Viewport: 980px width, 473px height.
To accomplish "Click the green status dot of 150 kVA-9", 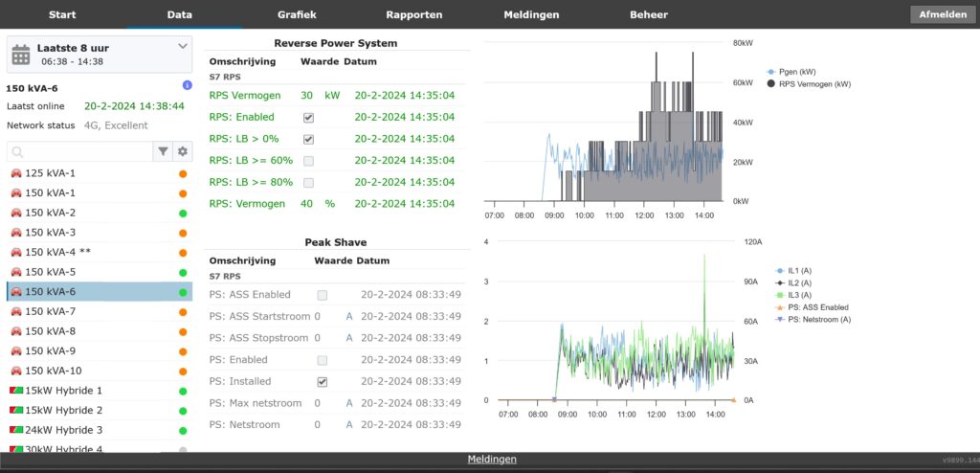I will click(183, 351).
